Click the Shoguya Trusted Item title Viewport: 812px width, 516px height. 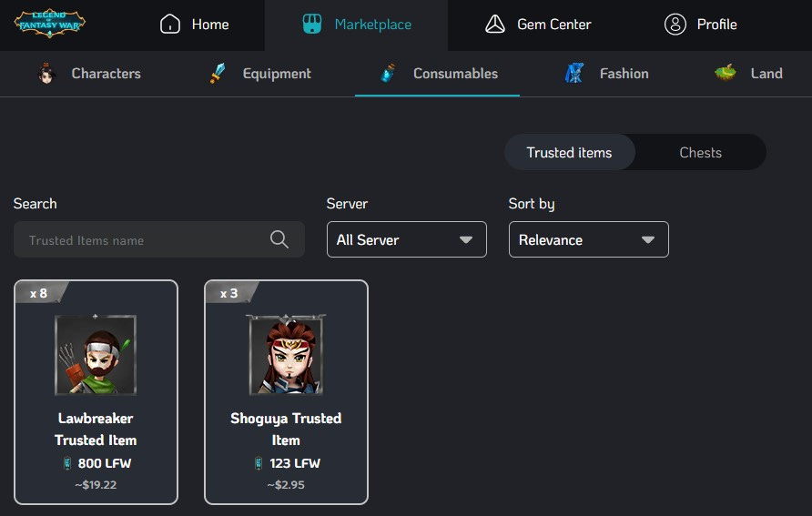[286, 429]
